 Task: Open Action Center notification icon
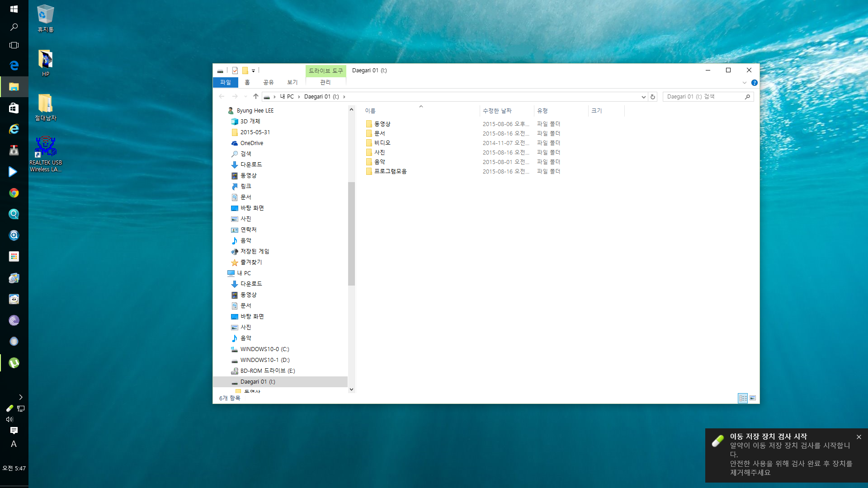coord(14,430)
